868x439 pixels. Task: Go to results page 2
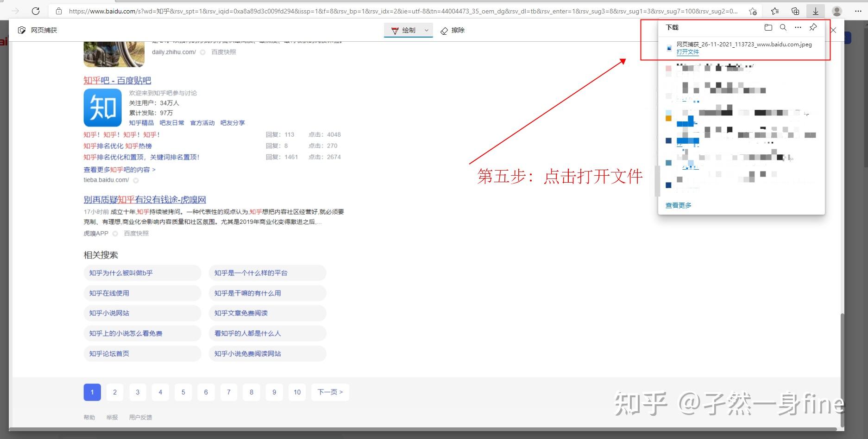point(115,392)
